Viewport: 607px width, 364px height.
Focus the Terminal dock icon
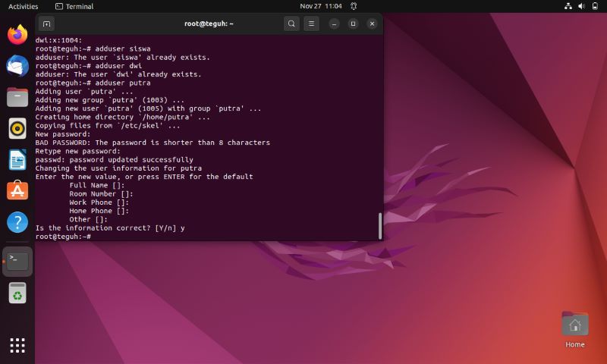point(17,262)
